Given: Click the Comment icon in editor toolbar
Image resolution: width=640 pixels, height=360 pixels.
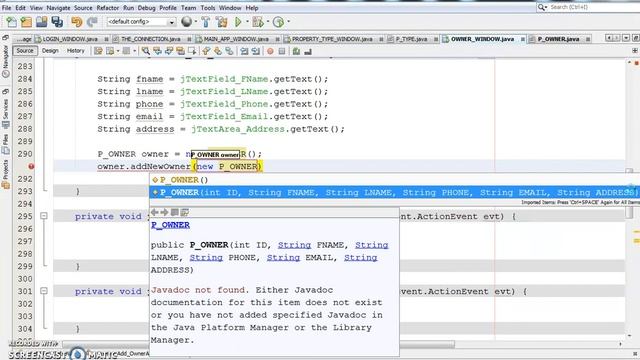Looking at the screenshot, I should pyautogui.click(x=296, y=51).
